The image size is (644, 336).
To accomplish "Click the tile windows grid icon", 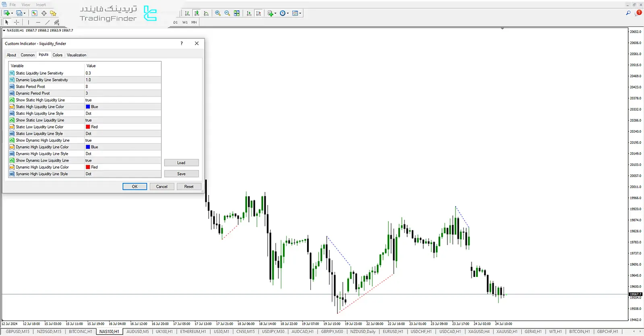I will (x=237, y=13).
